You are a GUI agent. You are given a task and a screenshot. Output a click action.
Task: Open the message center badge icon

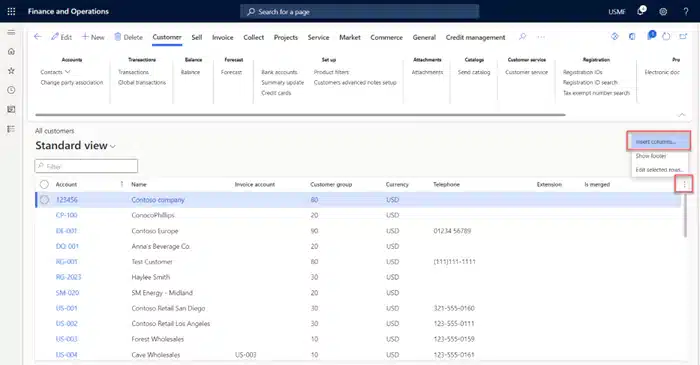(x=651, y=35)
